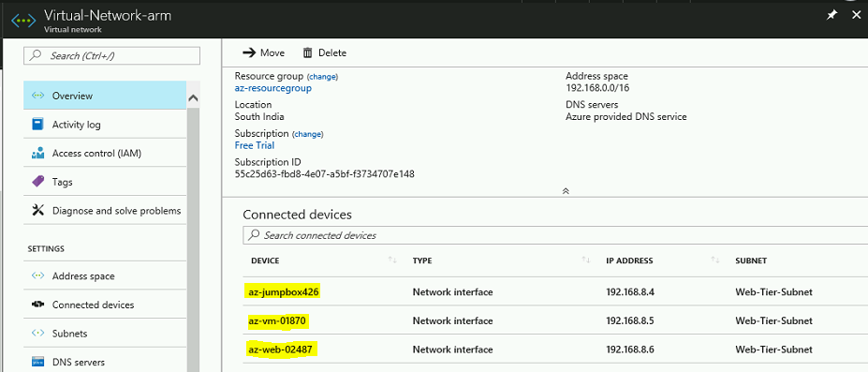Select the az-jumpbox426 device
868x372 pixels.
click(x=284, y=291)
